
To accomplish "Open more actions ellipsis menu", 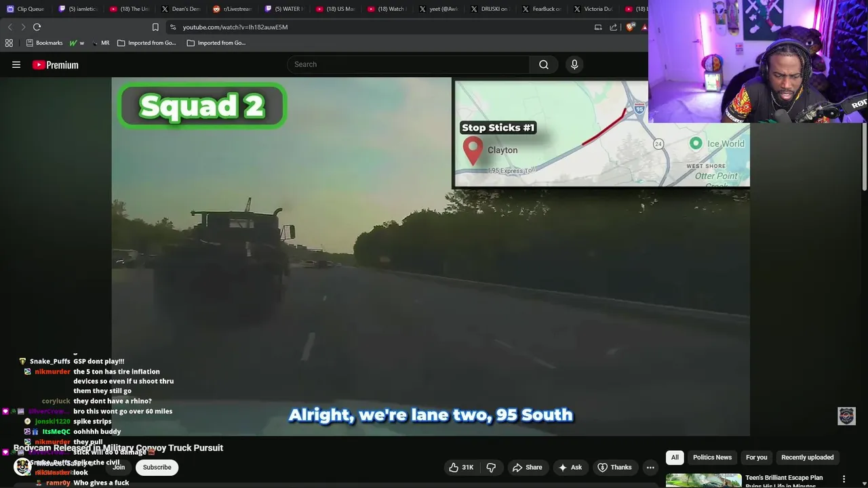I will 650,468.
